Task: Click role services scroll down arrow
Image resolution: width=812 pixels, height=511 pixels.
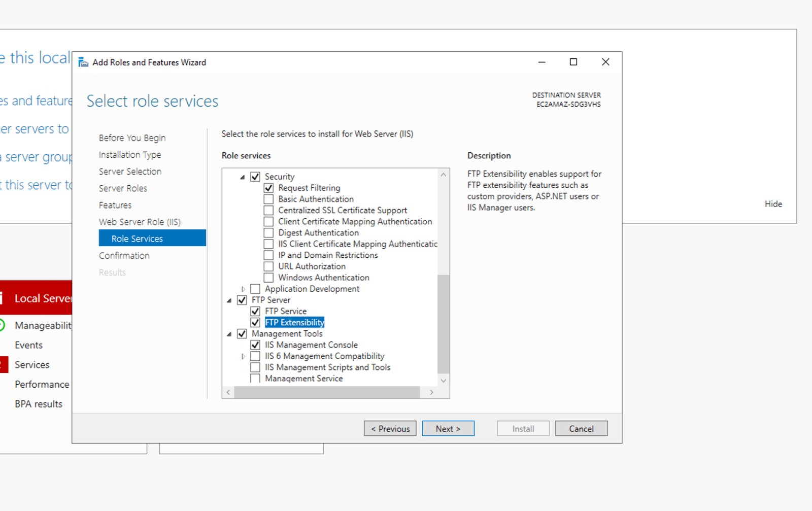Action: click(x=444, y=381)
